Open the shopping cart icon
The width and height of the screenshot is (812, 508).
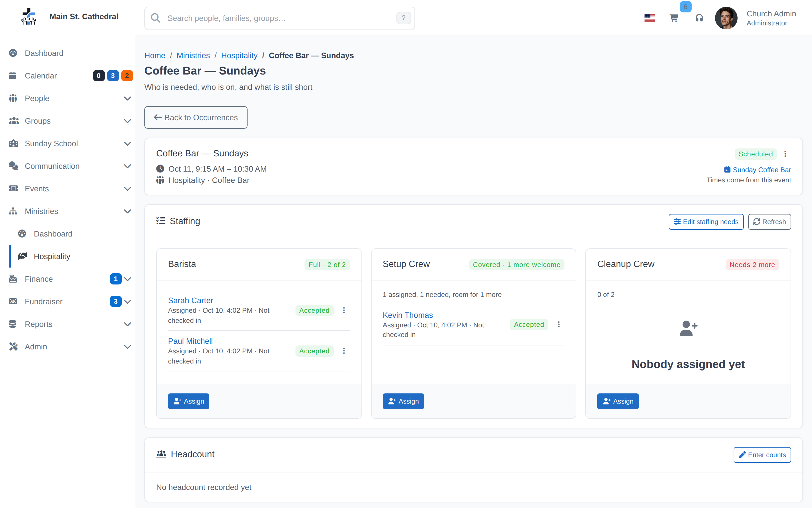tap(673, 18)
